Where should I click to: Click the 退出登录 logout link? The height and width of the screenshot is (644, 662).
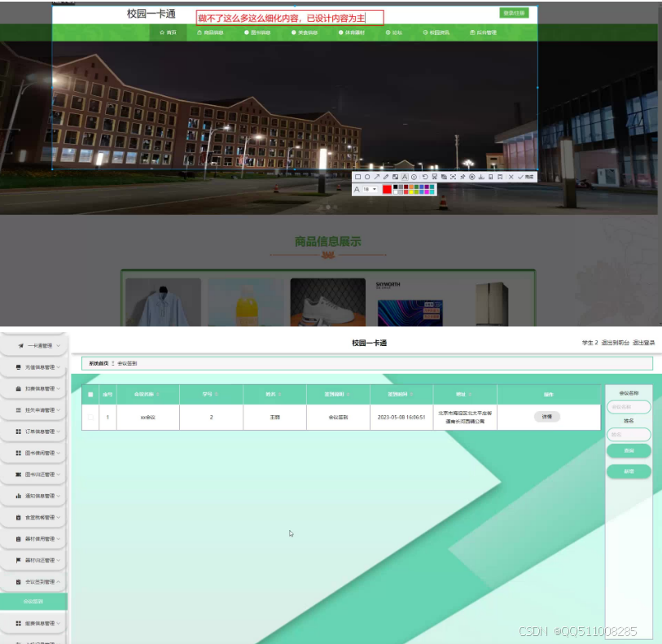click(x=644, y=343)
